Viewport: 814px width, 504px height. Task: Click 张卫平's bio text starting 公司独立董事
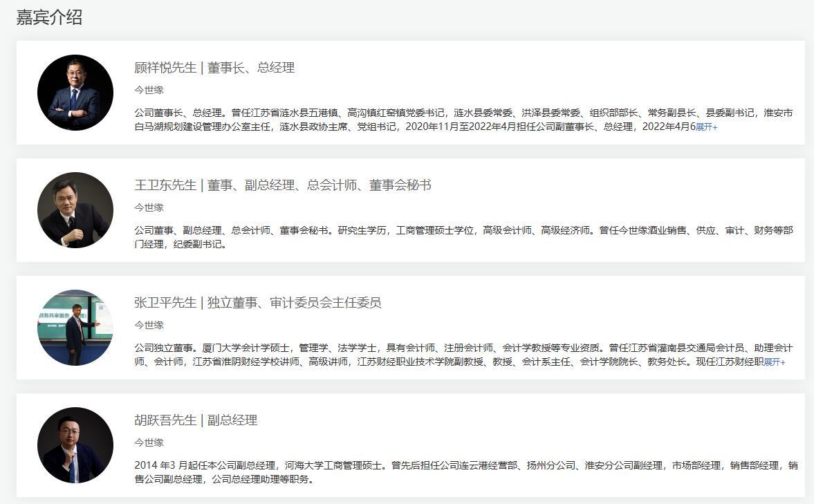[463, 355]
